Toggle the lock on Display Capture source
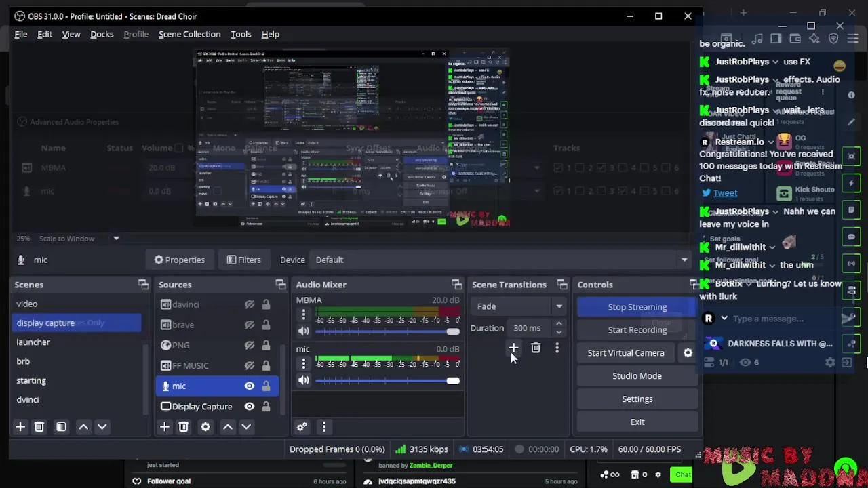Viewport: 868px width, 488px height. tap(266, 406)
